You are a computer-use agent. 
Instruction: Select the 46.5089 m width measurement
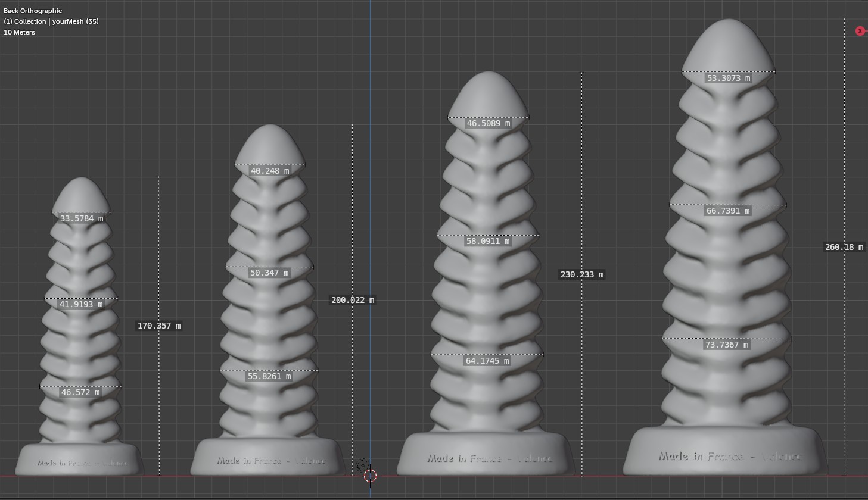point(488,123)
